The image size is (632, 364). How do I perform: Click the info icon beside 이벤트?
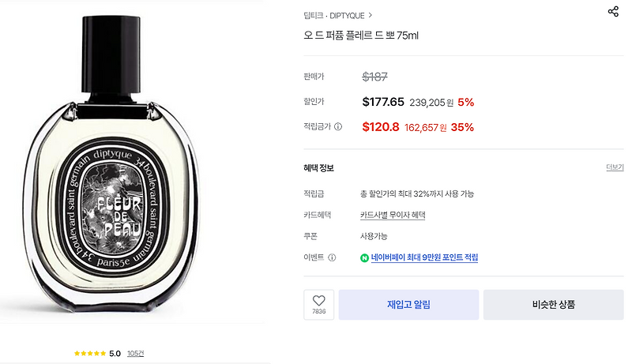click(332, 257)
